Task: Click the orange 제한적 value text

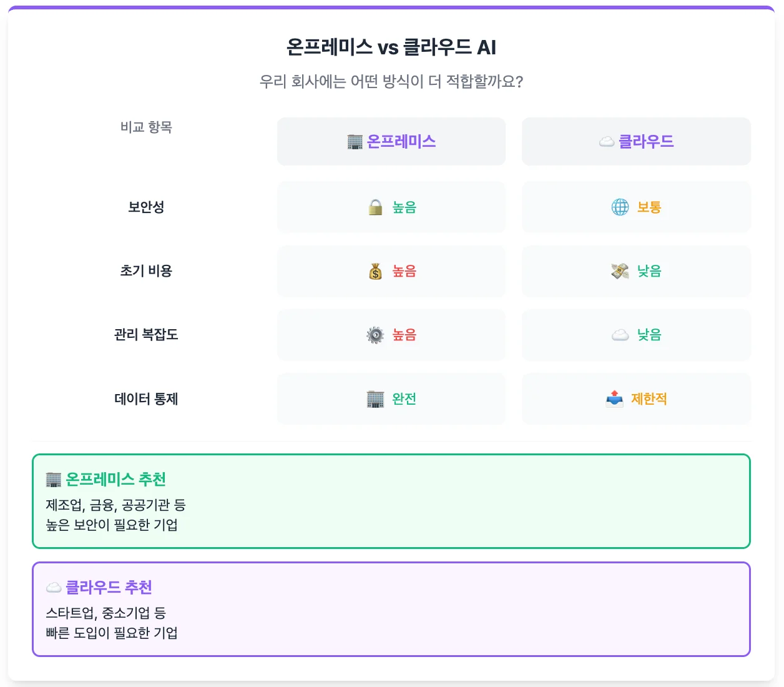Action: click(649, 399)
